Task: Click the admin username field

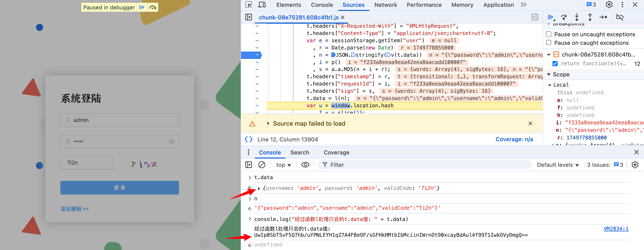Action: pos(119,120)
